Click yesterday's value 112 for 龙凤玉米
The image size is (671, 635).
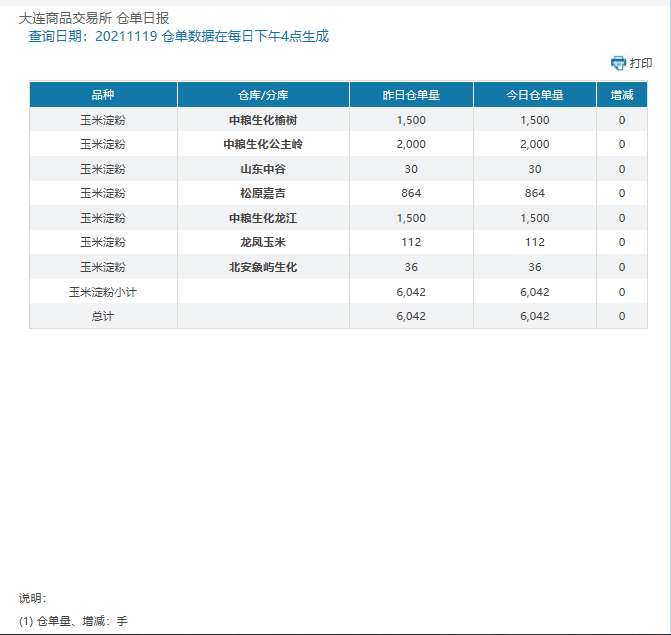(411, 242)
